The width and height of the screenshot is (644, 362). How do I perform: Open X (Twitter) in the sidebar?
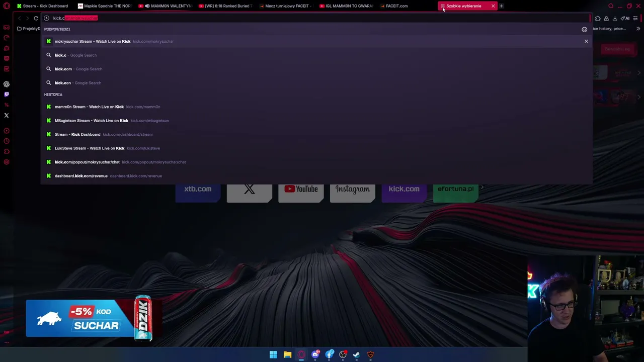[x=7, y=115]
